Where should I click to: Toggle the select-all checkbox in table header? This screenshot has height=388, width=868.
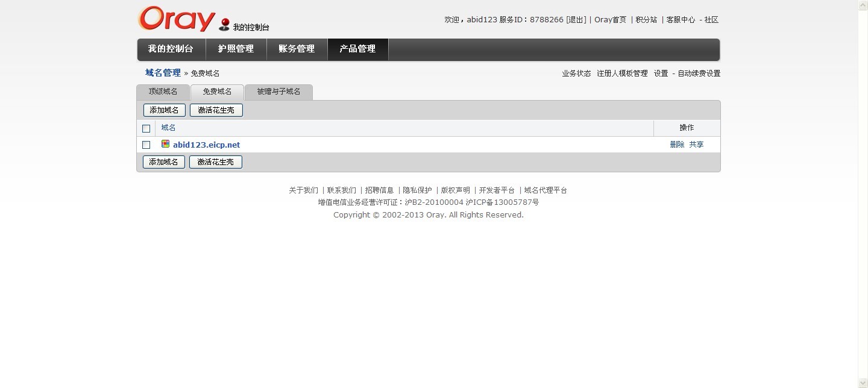[x=146, y=128]
